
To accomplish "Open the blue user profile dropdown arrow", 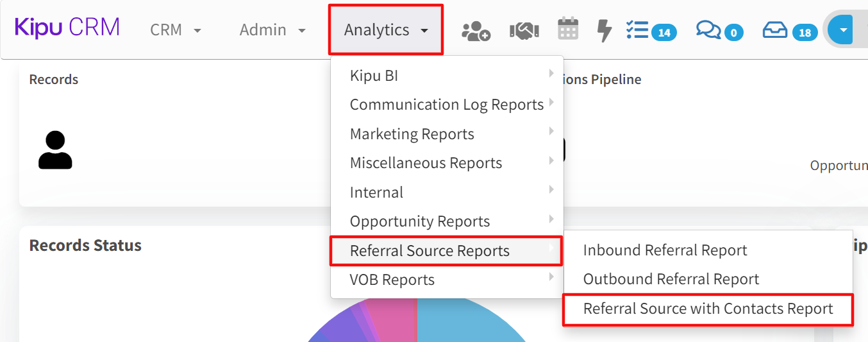I will pyautogui.click(x=843, y=30).
